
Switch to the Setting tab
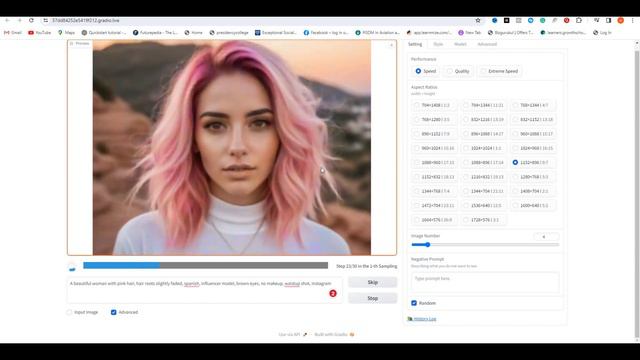tap(415, 44)
